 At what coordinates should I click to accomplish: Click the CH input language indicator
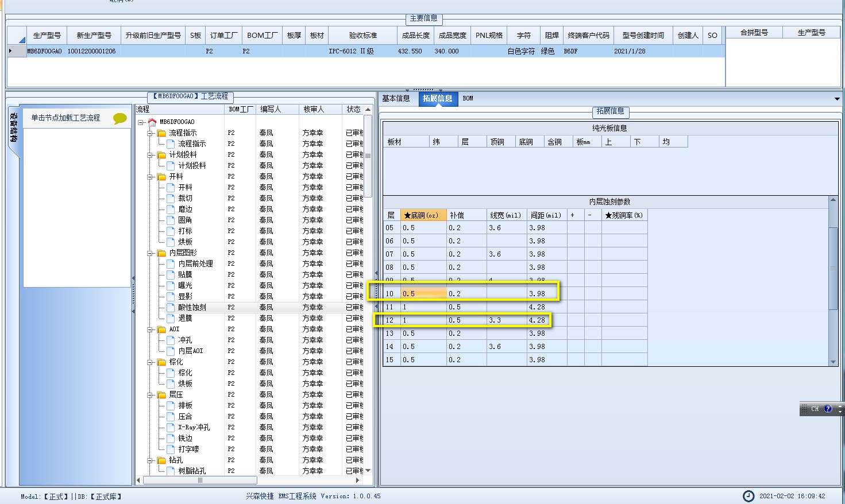pyautogui.click(x=815, y=409)
